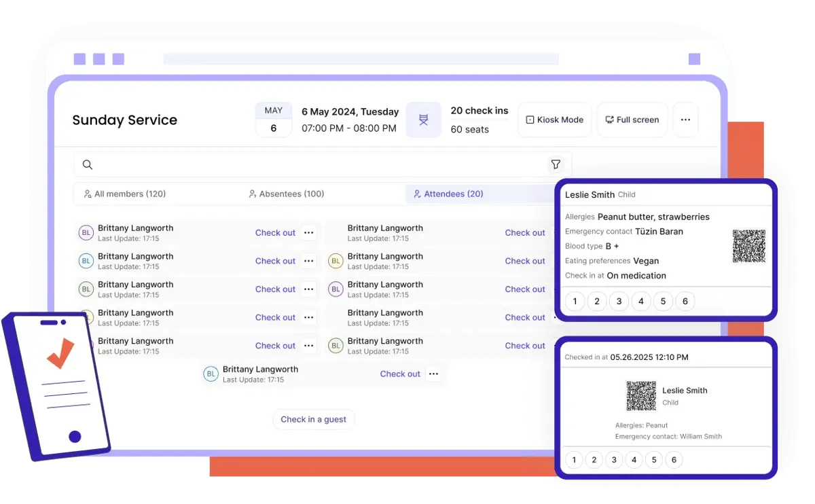Click Check out for bottom centered Brittany Langworth
Screen dimensions: 815x504
(x=400, y=374)
